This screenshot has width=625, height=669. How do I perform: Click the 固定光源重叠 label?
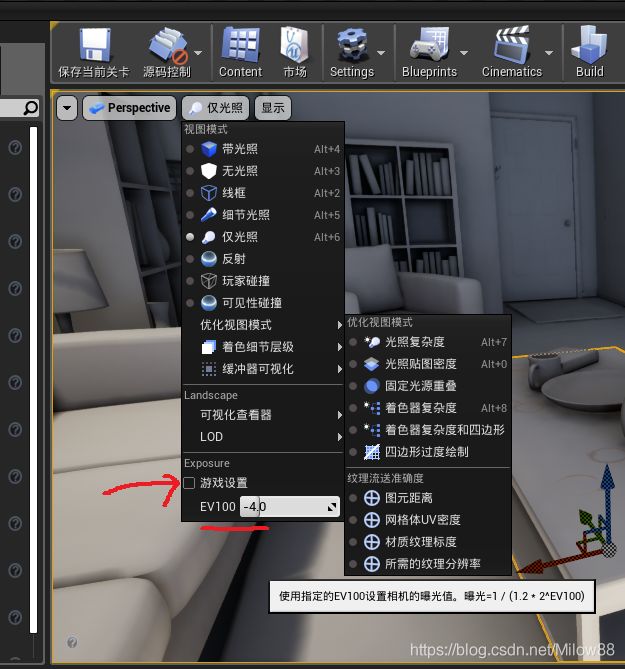pos(421,386)
